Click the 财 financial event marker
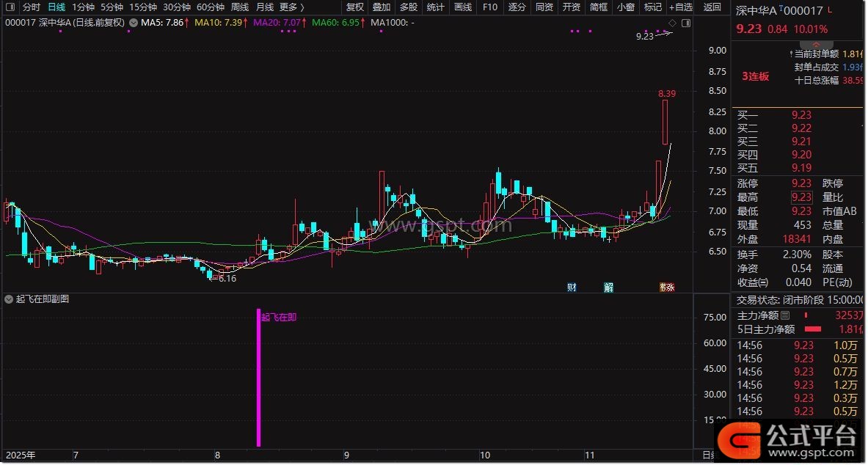Screen dimensions: 868x465 [572, 288]
